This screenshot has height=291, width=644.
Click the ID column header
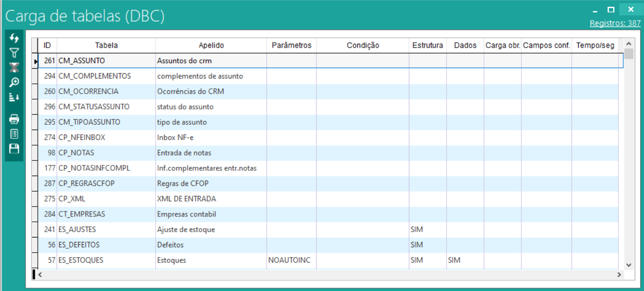[47, 45]
